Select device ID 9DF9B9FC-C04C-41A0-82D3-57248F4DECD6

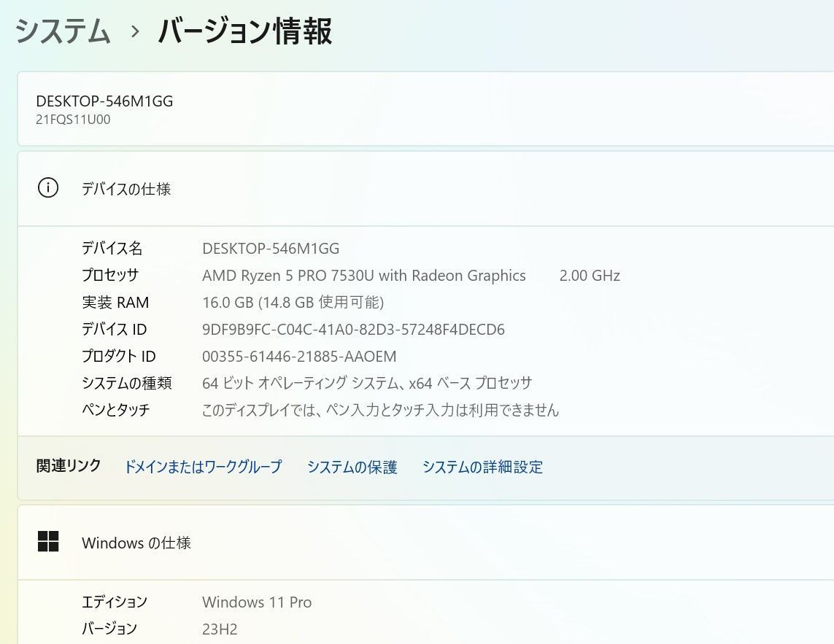tap(353, 329)
